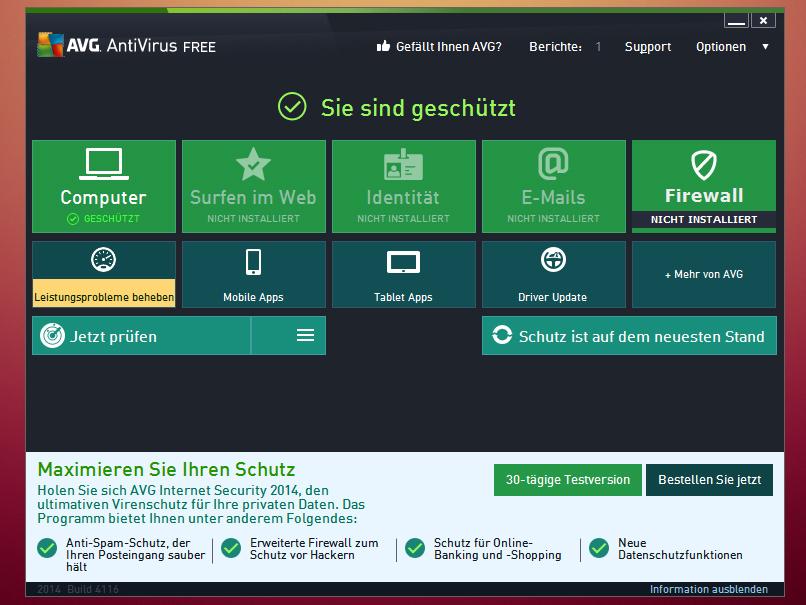Click the GESCHÜTZT label under Computer

pyautogui.click(x=112, y=218)
